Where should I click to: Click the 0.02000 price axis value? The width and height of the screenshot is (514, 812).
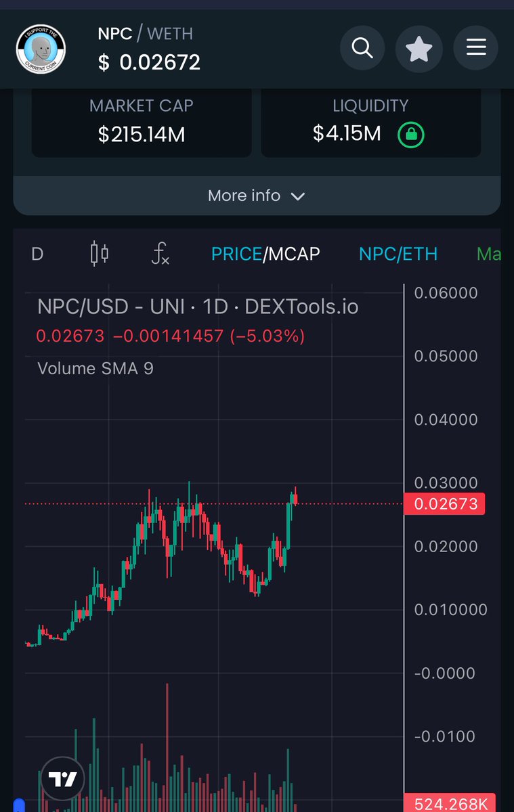(x=446, y=547)
